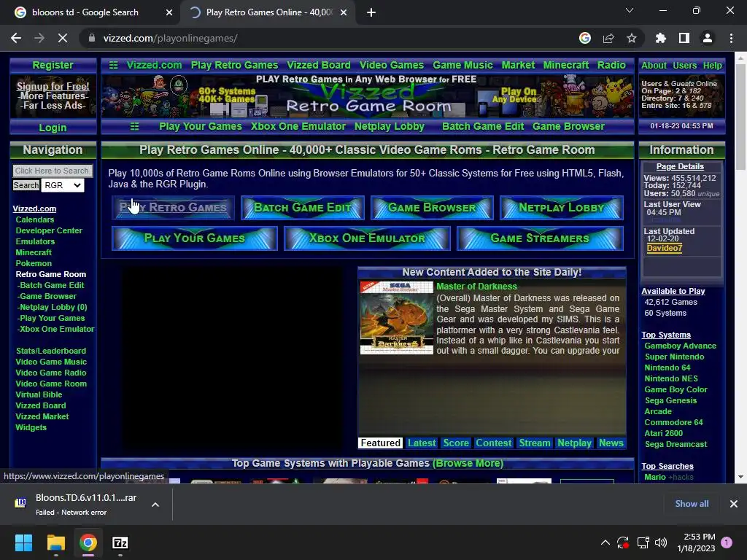Click the 'Click Here to Search' field
Viewport: 747px width, 560px height.
53,171
